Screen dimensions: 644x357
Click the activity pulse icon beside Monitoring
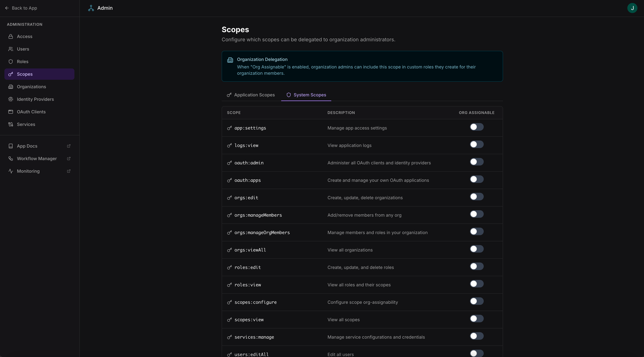11,171
